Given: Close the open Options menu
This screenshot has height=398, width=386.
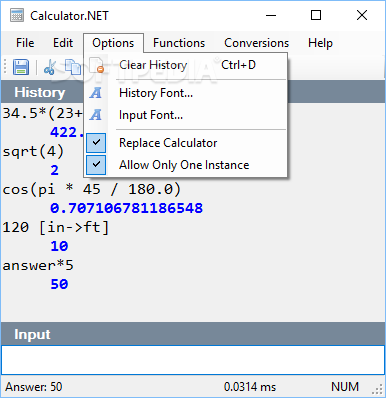Looking at the screenshot, I should click(113, 43).
